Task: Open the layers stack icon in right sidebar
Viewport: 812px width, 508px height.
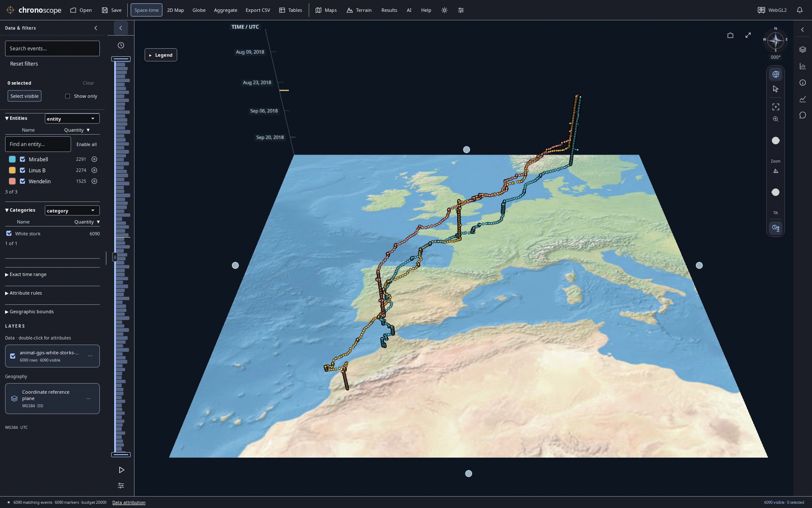Action: (803, 50)
